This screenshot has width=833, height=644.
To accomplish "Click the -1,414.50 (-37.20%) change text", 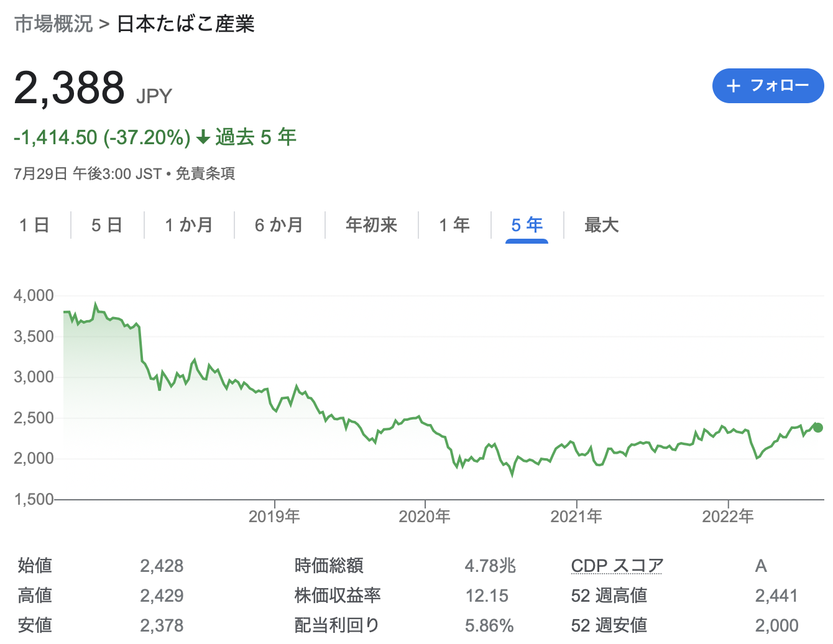I will click(x=102, y=137).
